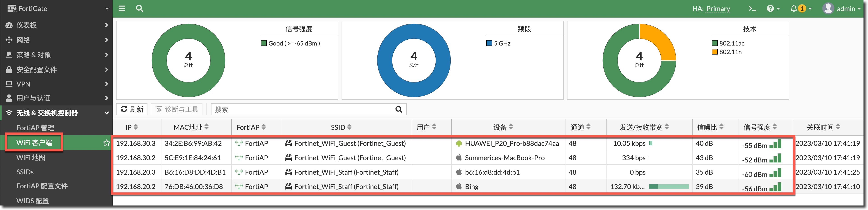This screenshot has width=868, height=210.
Task: Expand the 仪表板 menu section
Action: pos(56,25)
